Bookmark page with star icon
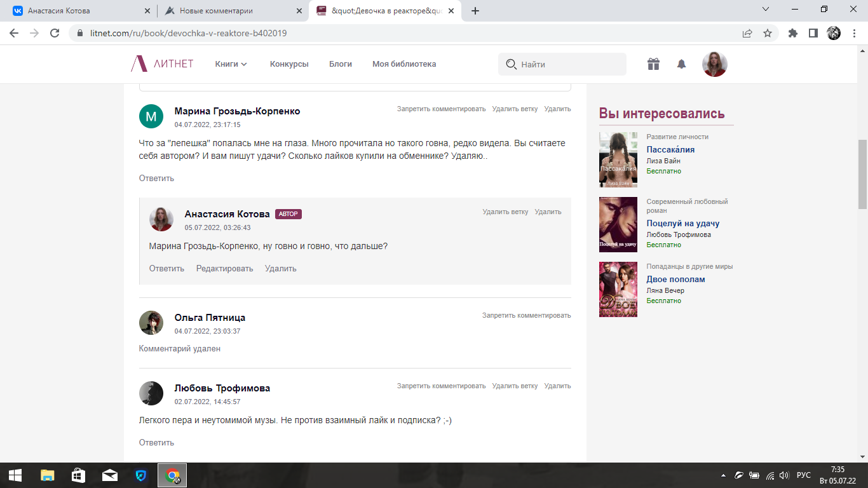This screenshot has width=868, height=488. tap(768, 33)
